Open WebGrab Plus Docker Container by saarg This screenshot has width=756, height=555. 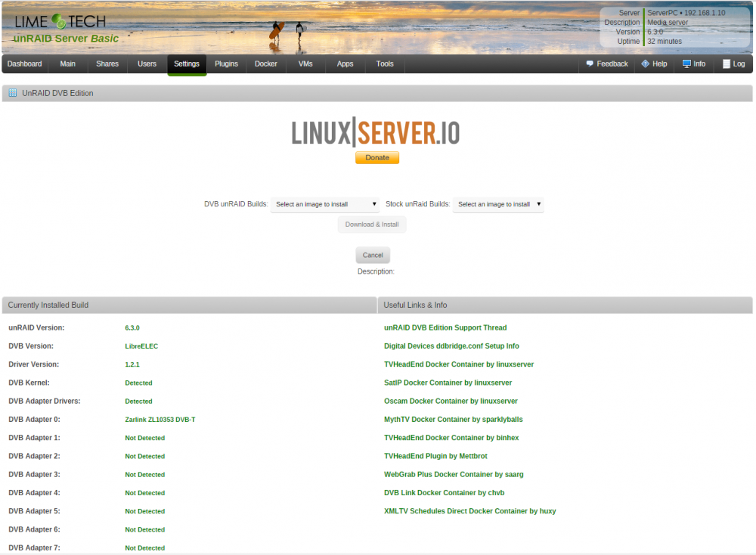coord(453,475)
